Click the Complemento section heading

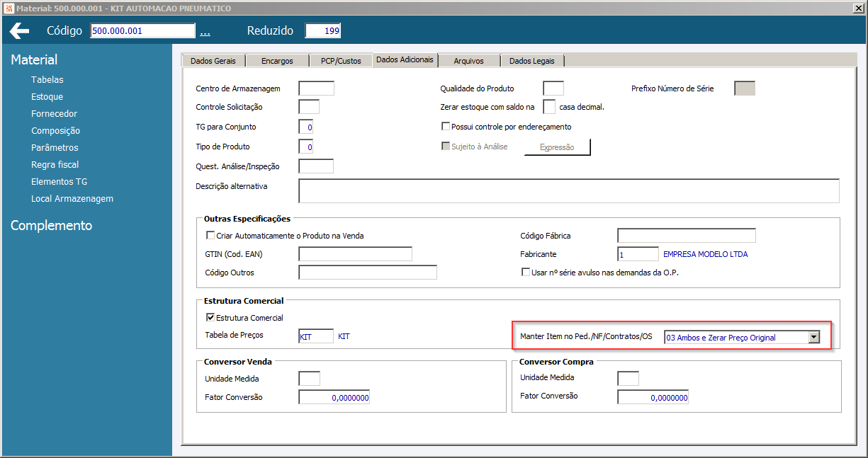point(51,226)
